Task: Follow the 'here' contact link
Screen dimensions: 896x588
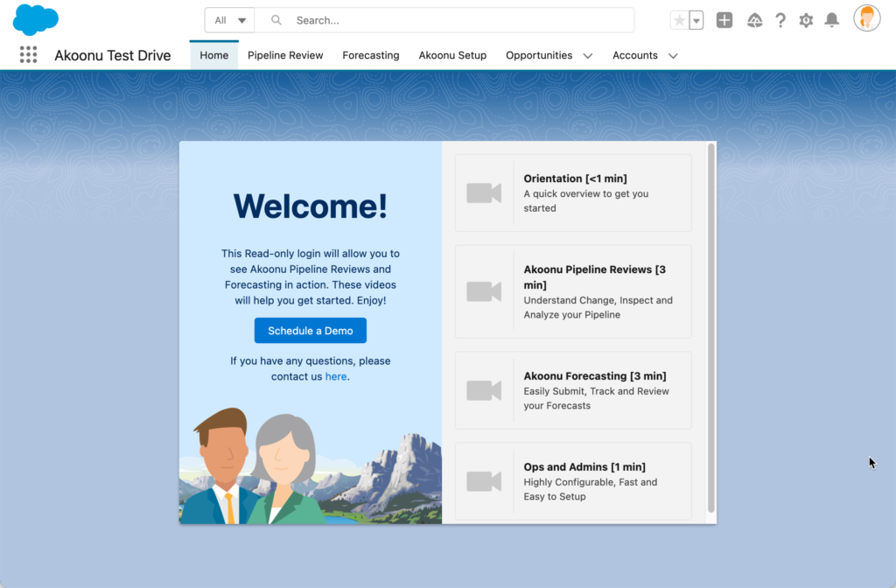Action: pos(336,376)
